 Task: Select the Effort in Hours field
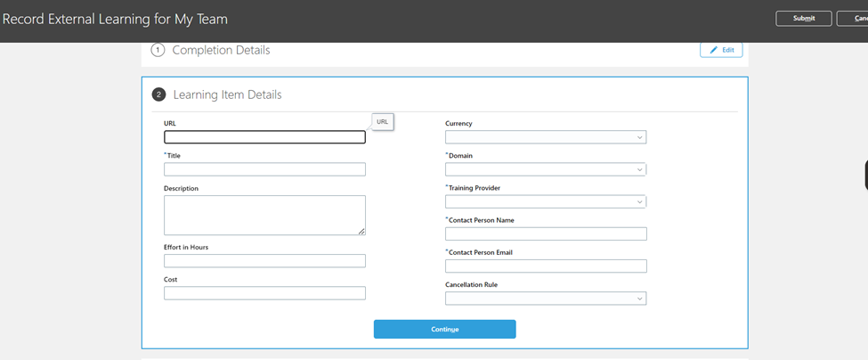click(264, 261)
